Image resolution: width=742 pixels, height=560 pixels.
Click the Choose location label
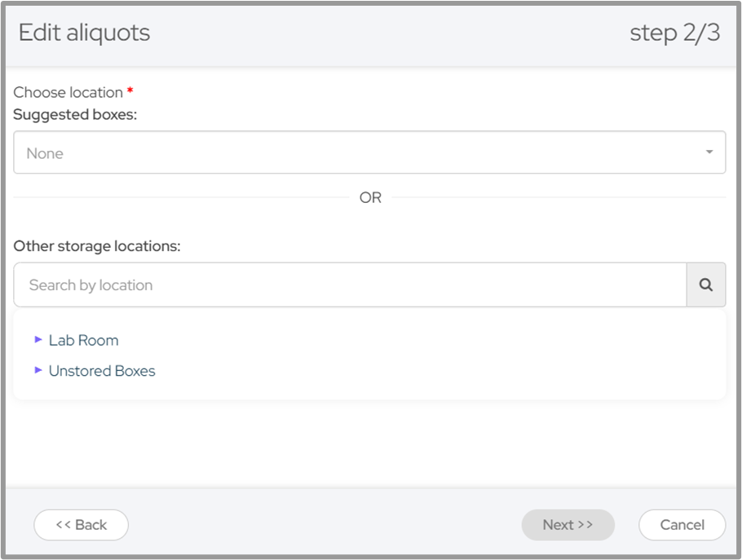click(x=68, y=92)
